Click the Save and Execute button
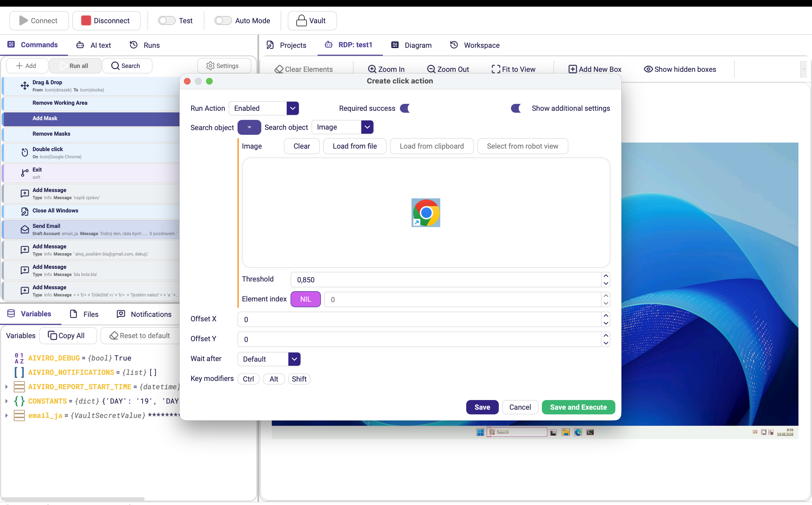The image size is (812, 505). [578, 407]
